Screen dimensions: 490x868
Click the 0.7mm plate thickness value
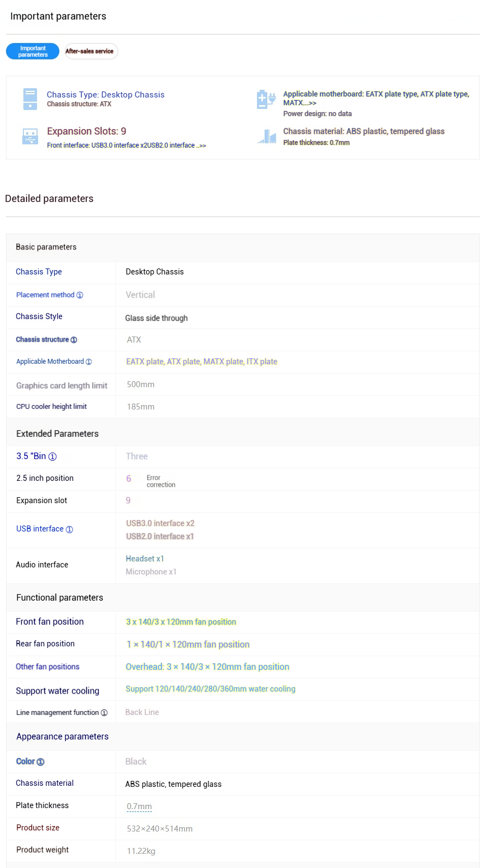139,806
